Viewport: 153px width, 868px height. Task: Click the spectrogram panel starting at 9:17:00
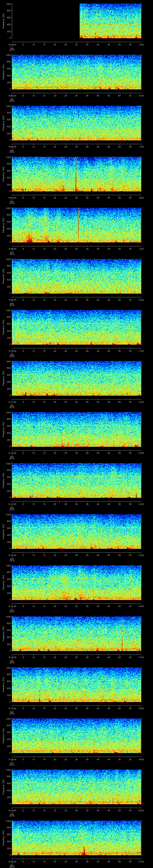[x=77, y=685]
